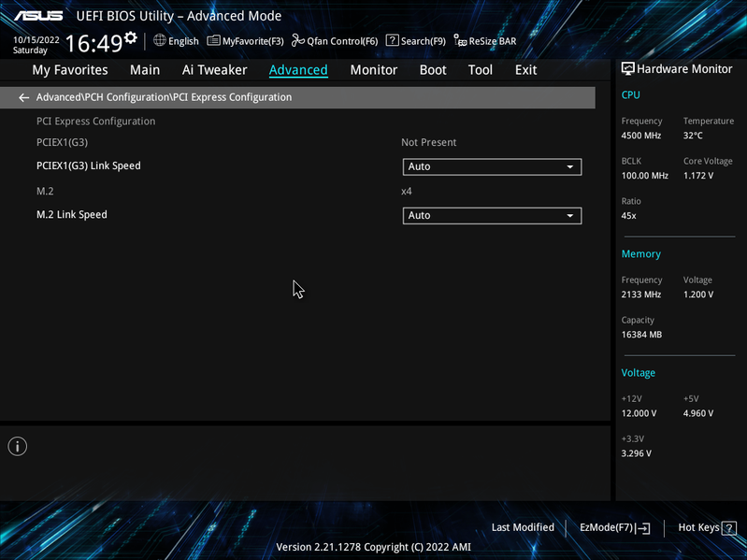Go to the Exit tab
Viewport: 747px width, 560px height.
tap(526, 70)
